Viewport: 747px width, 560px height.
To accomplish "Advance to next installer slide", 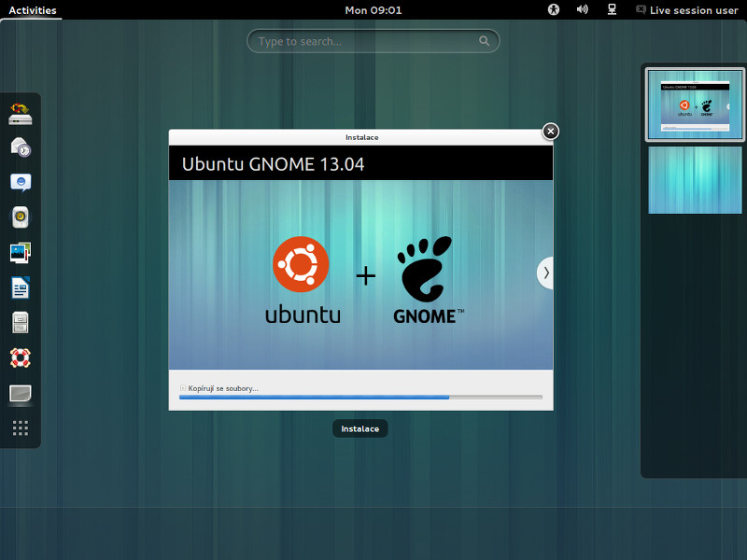I will point(545,273).
